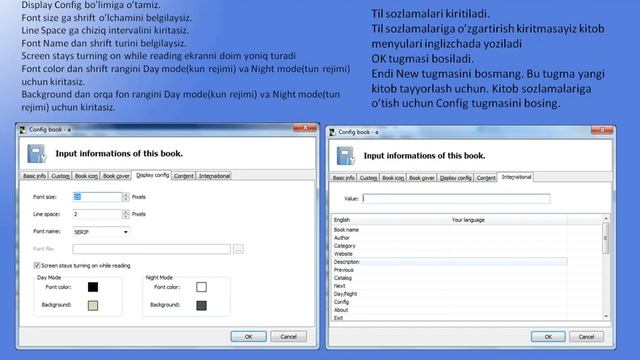
Task: Pick the Day Mode font color swatch
Action: pos(93,287)
